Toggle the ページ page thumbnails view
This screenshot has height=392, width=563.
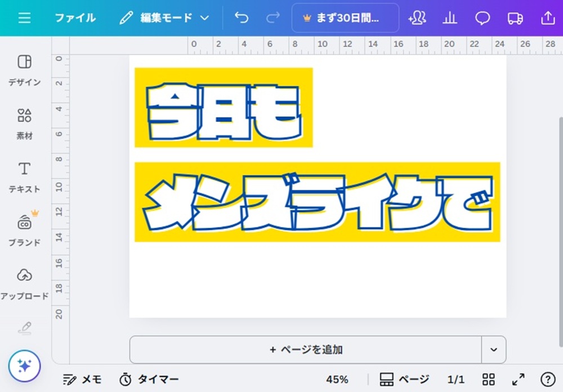pyautogui.click(x=404, y=379)
